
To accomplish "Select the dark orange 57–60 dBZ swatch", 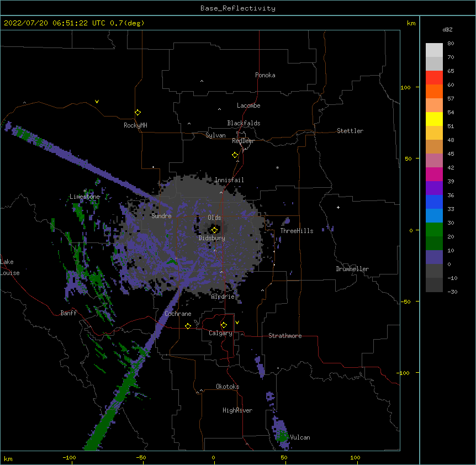I will click(x=434, y=92).
